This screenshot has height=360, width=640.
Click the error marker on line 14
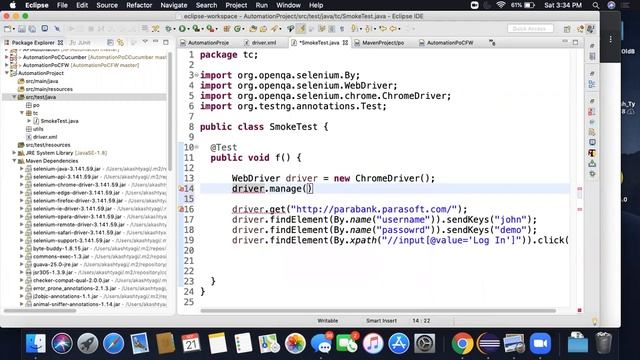(181, 189)
